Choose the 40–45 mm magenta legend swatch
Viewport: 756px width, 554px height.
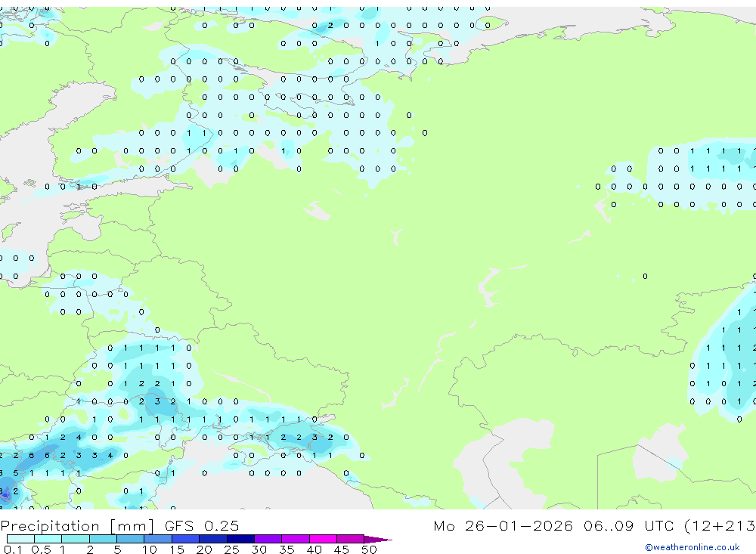click(x=323, y=539)
